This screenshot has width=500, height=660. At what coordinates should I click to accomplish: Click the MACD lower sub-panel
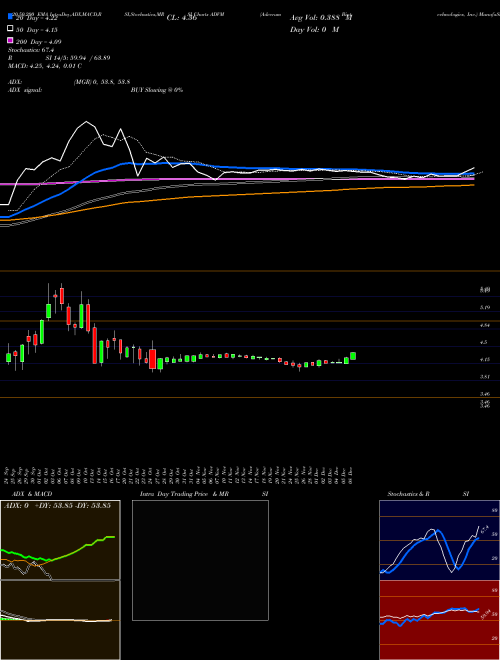coord(60,620)
